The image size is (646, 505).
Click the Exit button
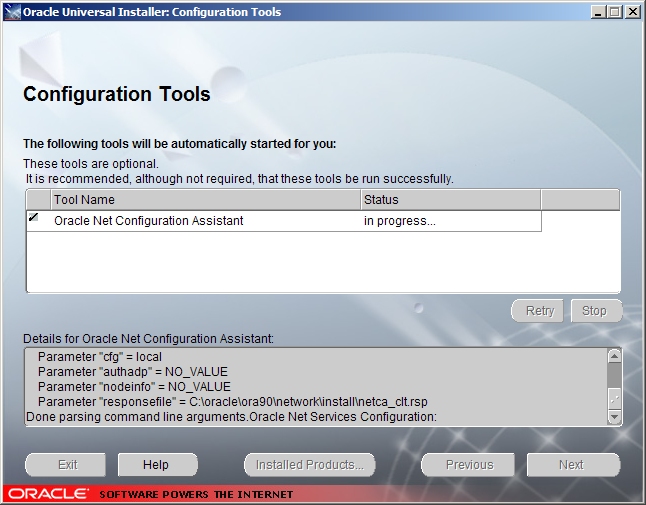(66, 465)
